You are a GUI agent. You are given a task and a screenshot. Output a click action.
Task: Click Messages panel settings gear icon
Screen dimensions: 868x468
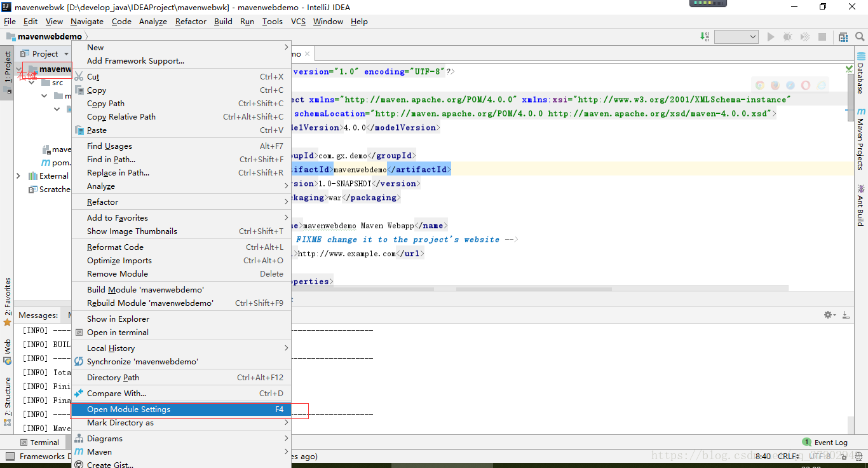click(x=829, y=315)
